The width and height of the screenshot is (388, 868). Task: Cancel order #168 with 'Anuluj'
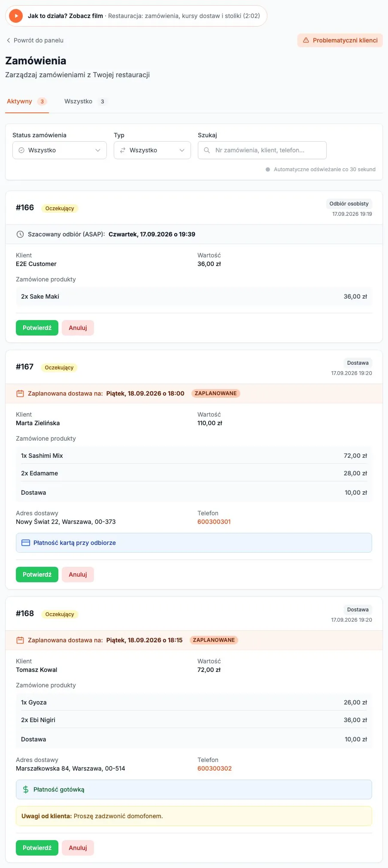78,848
